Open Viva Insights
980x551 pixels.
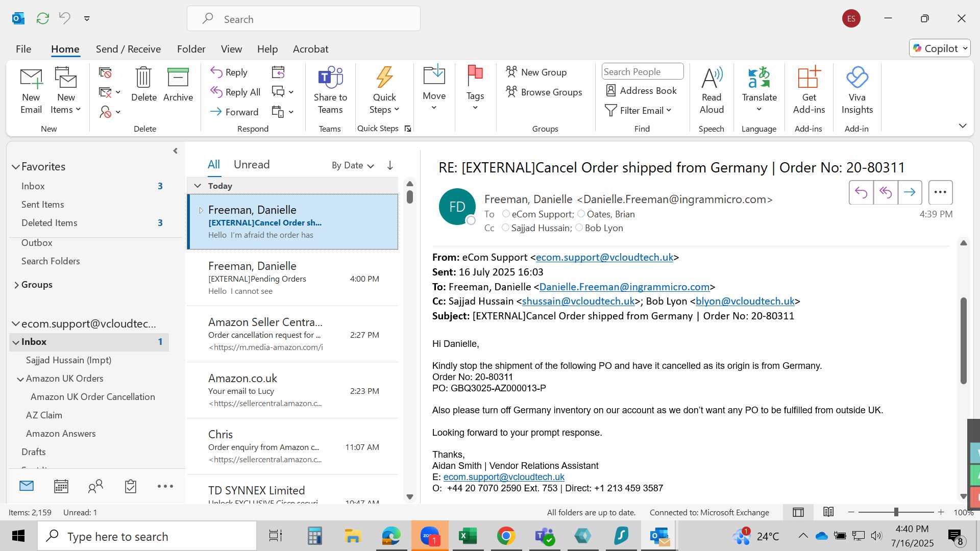pyautogui.click(x=857, y=91)
